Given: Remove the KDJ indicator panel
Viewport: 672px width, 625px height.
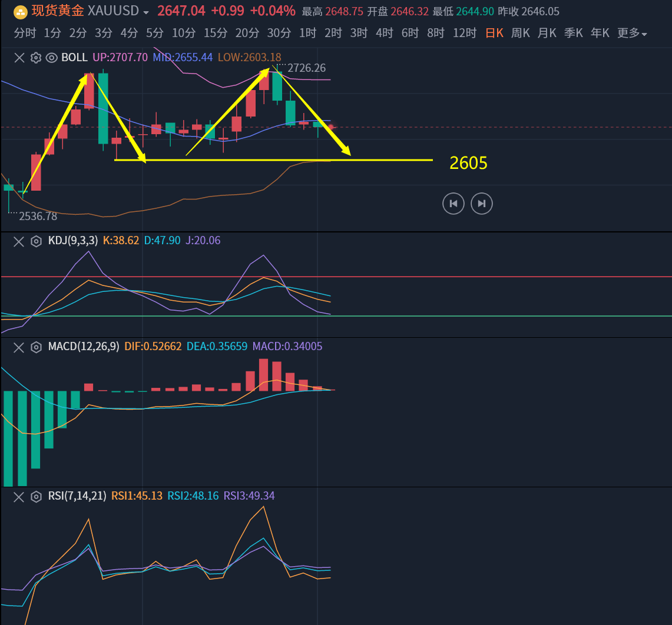Looking at the screenshot, I should coord(19,242).
